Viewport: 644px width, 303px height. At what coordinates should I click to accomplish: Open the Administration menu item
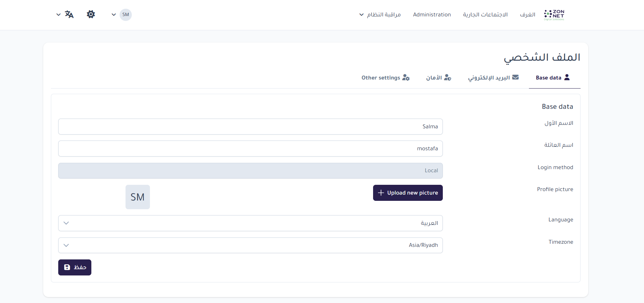coord(432,15)
